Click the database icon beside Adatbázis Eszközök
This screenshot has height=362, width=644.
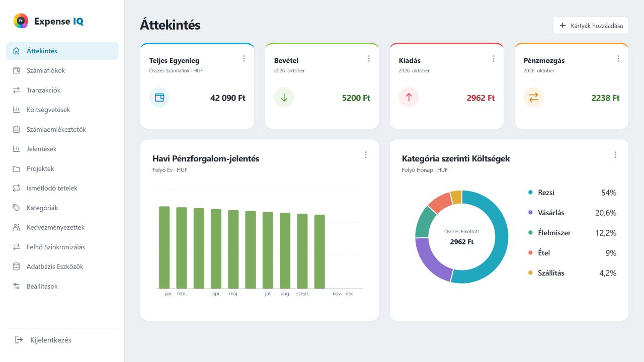pyautogui.click(x=17, y=266)
